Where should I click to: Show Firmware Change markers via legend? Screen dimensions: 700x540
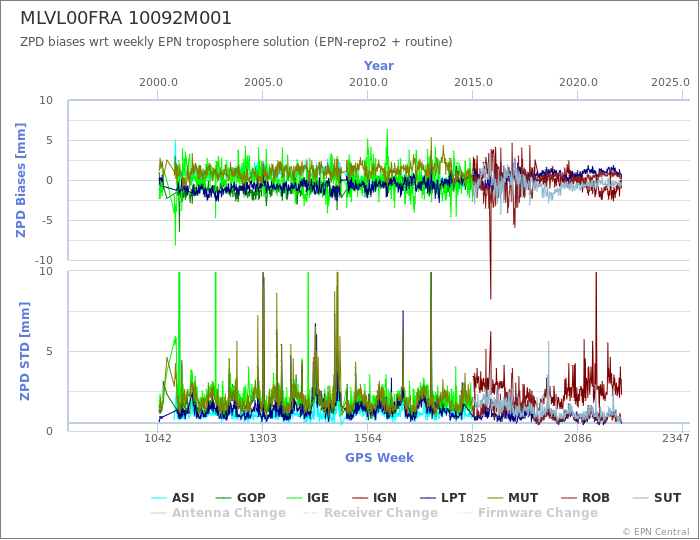coord(527,513)
